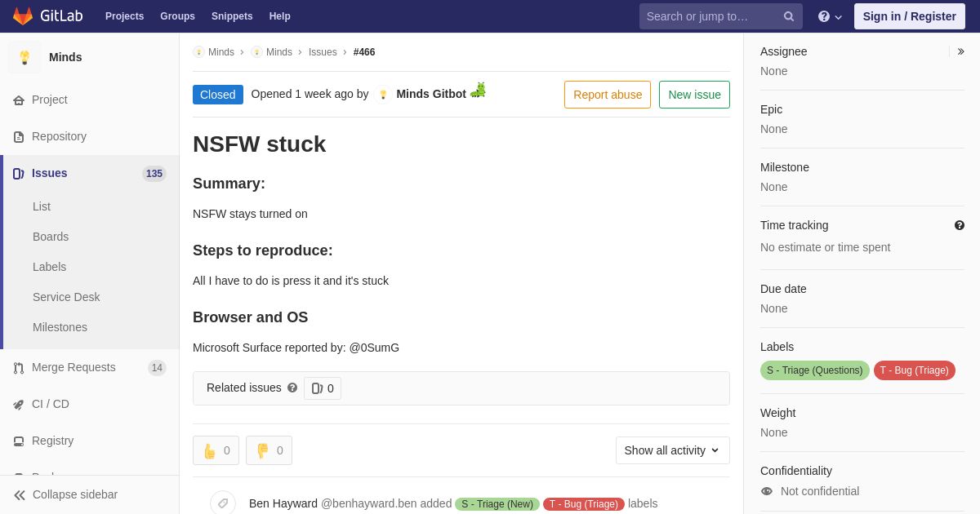Click the Not confidential eye icon
Viewport: 980px width, 514px height.
pos(767,491)
